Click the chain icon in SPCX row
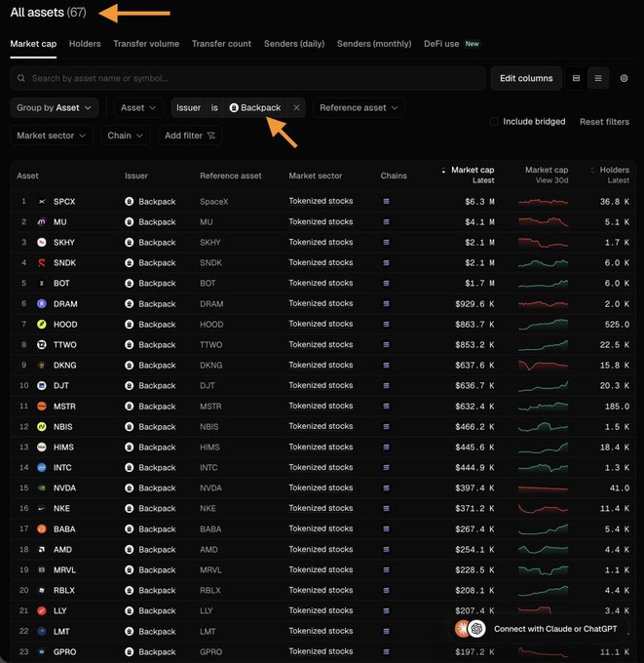 (386, 201)
